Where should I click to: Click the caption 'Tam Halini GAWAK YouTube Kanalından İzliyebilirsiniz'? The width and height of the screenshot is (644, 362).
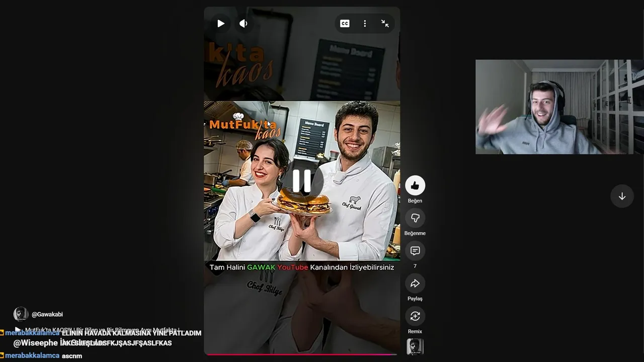[x=302, y=267]
